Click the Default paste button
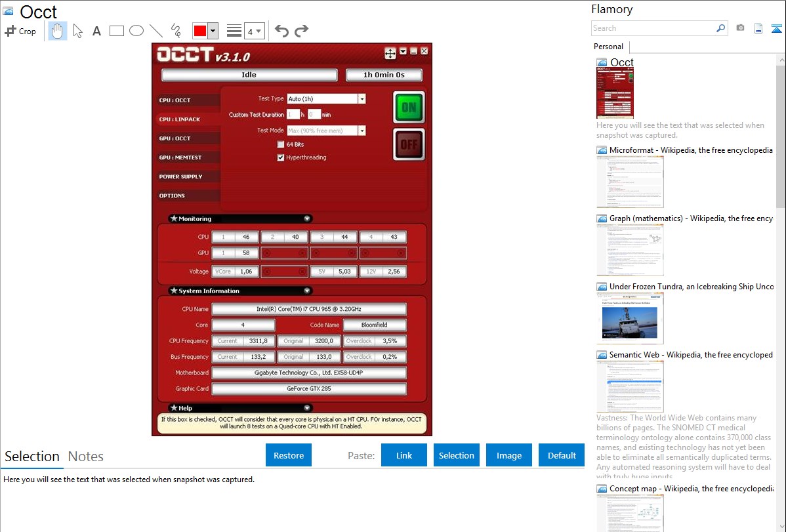This screenshot has width=786, height=532. point(562,455)
